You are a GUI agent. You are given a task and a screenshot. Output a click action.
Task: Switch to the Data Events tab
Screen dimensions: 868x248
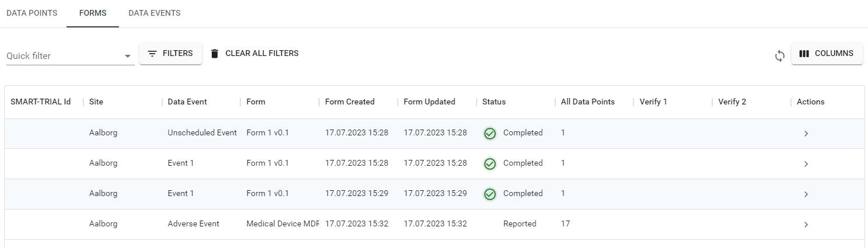155,13
